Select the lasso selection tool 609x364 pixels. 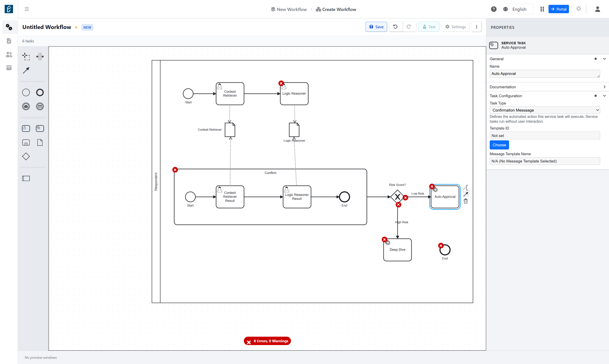pyautogui.click(x=26, y=56)
